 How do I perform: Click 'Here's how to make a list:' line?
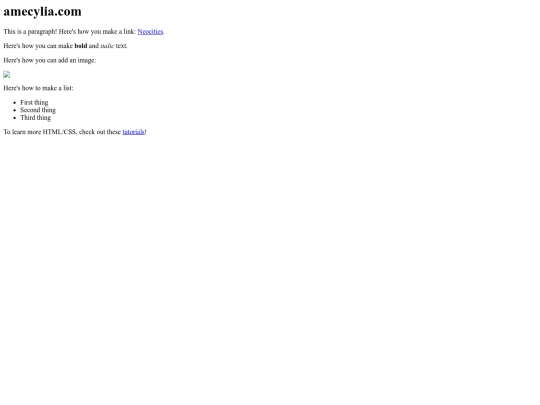38,88
